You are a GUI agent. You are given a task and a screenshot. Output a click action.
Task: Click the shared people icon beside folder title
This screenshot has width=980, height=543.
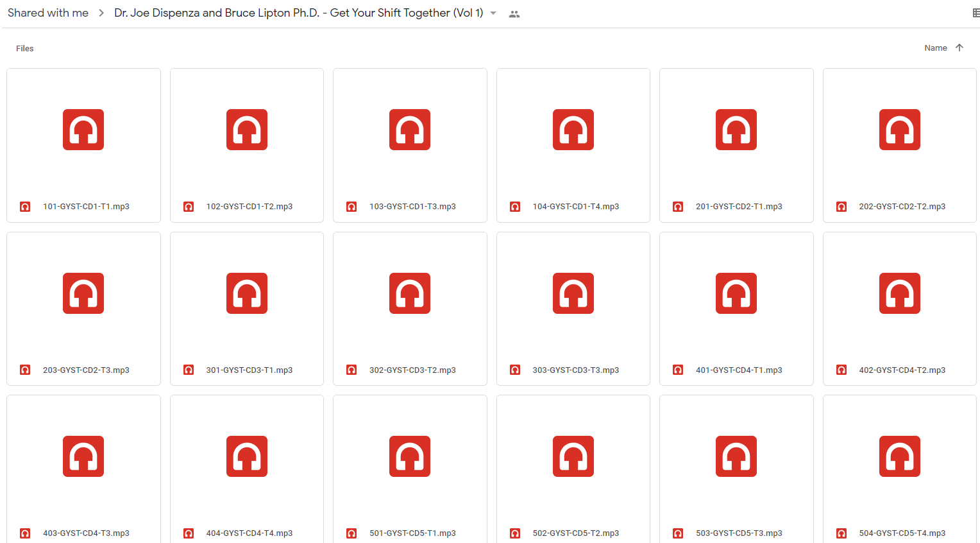point(514,14)
